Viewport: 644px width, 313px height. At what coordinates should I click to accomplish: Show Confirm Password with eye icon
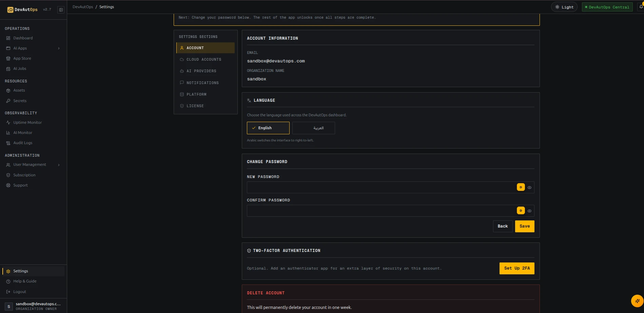point(529,211)
